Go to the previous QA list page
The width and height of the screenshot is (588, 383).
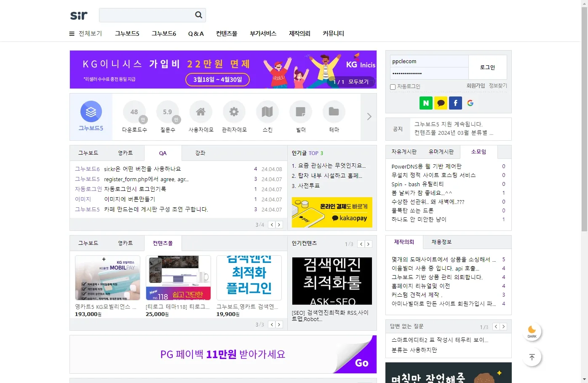pos(272,225)
